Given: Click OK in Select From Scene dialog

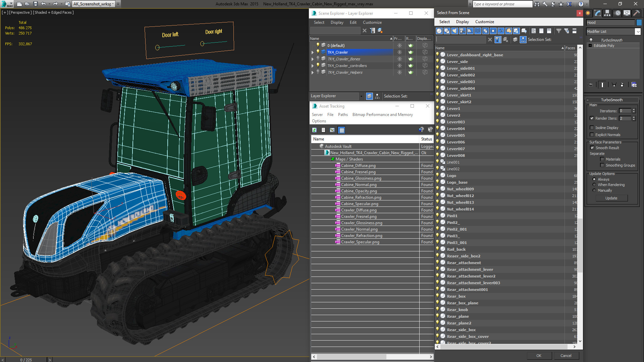Looking at the screenshot, I should tap(539, 356).
